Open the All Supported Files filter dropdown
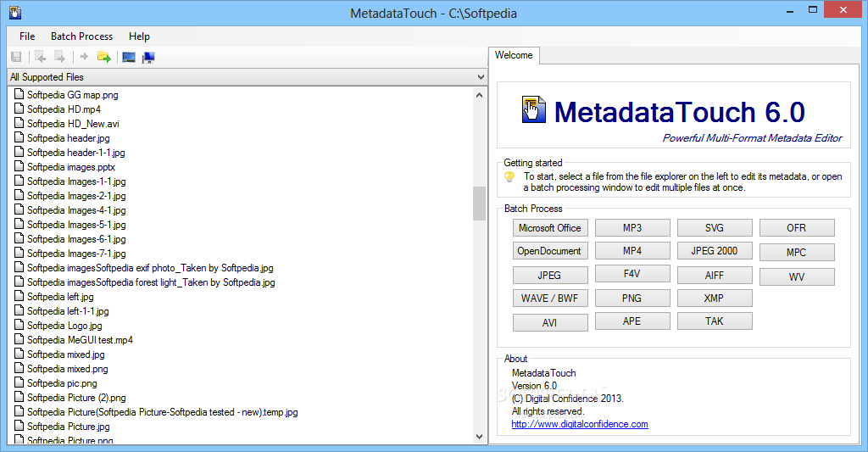868x452 pixels. click(248, 77)
